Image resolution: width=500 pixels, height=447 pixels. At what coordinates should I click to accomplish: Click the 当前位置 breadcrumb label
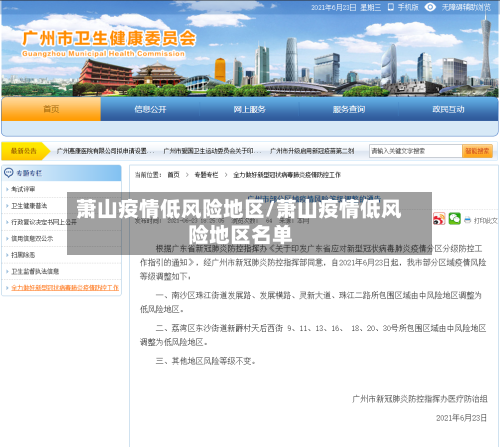click(x=148, y=175)
